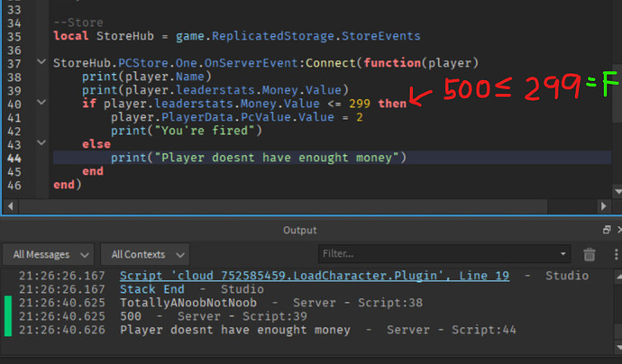Click the 21:26:40.626 timestamp in Output
Screen dimensions: 622x364
click(62, 330)
